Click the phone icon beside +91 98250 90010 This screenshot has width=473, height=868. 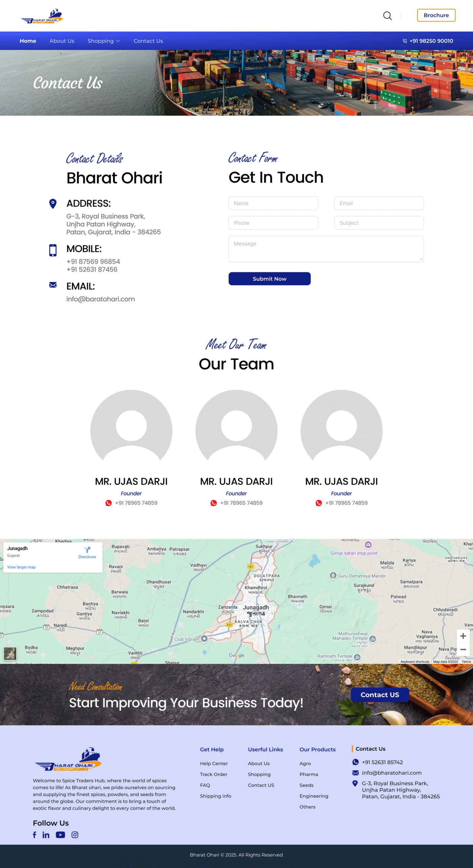(x=405, y=41)
